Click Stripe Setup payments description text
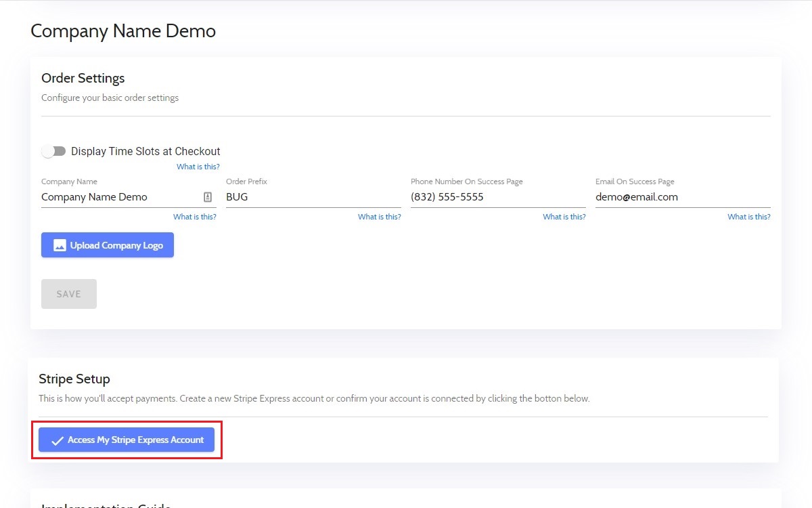Image resolution: width=812 pixels, height=508 pixels. (314, 398)
